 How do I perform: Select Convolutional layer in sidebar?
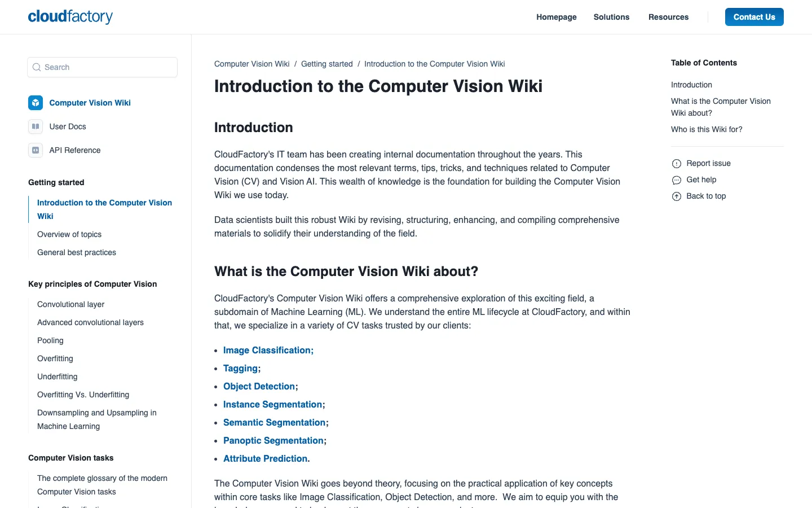[x=71, y=304]
